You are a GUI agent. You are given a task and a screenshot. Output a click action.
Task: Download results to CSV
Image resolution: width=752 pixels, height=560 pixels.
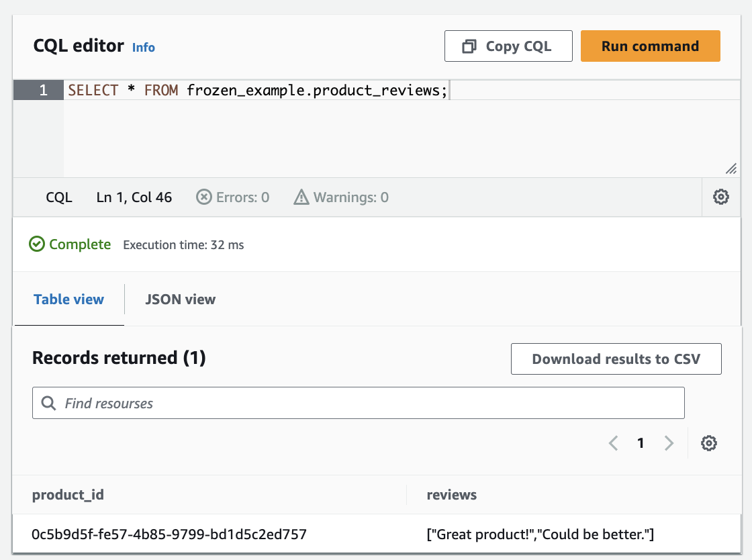click(x=616, y=359)
